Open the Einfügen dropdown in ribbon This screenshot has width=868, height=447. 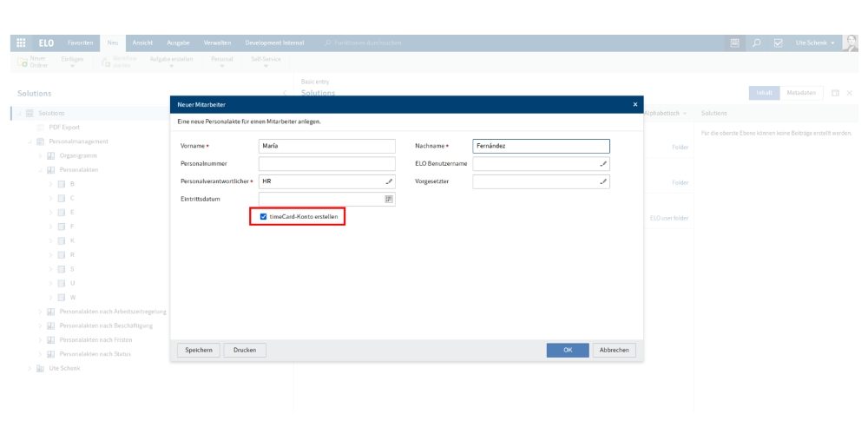click(73, 62)
